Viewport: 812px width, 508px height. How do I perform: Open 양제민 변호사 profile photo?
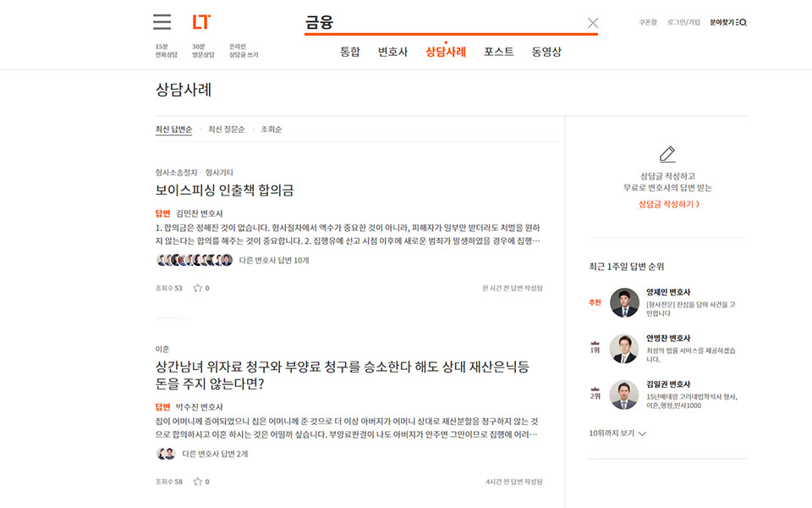[624, 302]
